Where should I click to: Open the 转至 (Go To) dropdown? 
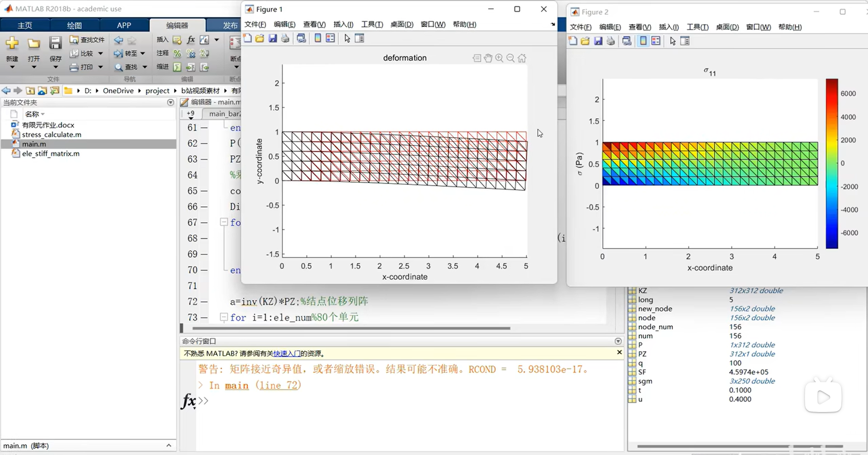pyautogui.click(x=143, y=53)
